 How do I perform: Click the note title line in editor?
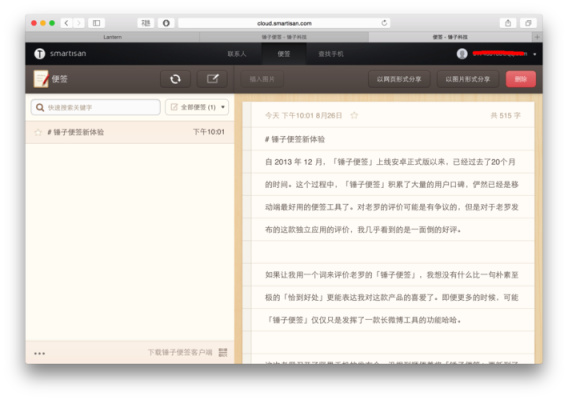click(x=295, y=139)
